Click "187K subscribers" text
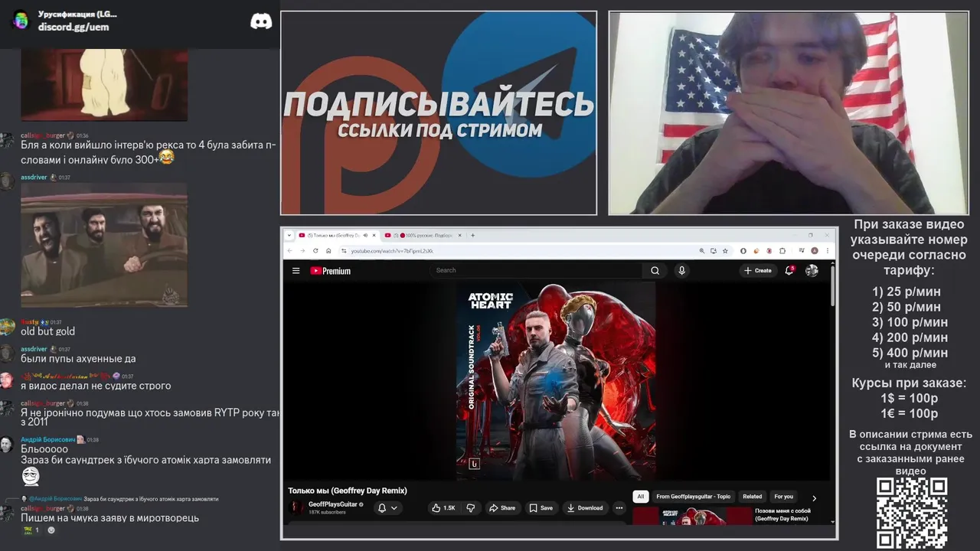 [327, 512]
